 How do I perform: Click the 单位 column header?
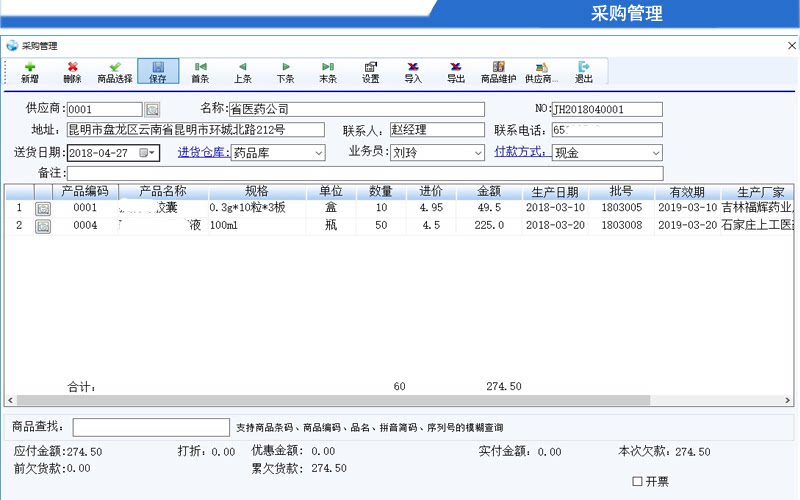click(x=331, y=191)
